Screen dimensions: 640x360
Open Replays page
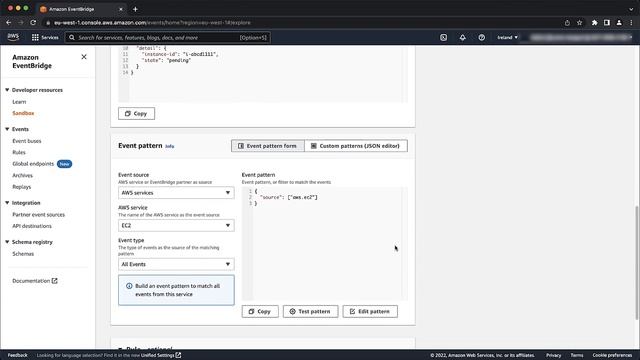(22, 187)
